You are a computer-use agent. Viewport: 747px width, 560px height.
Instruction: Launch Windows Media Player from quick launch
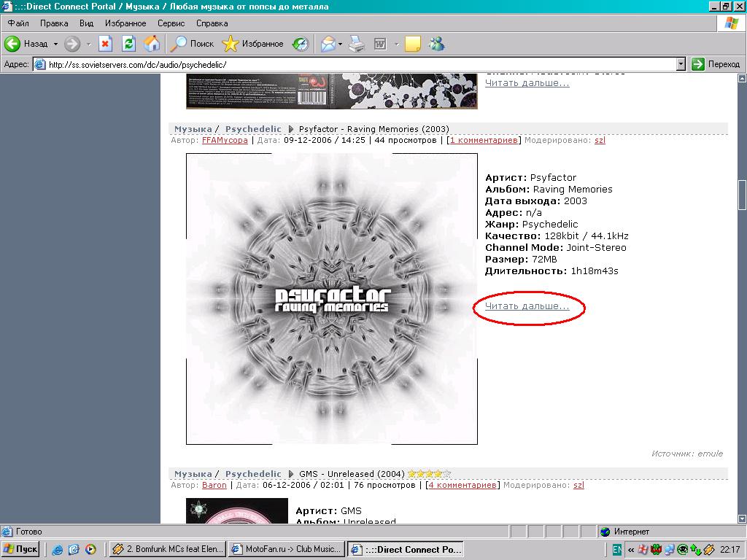point(90,550)
